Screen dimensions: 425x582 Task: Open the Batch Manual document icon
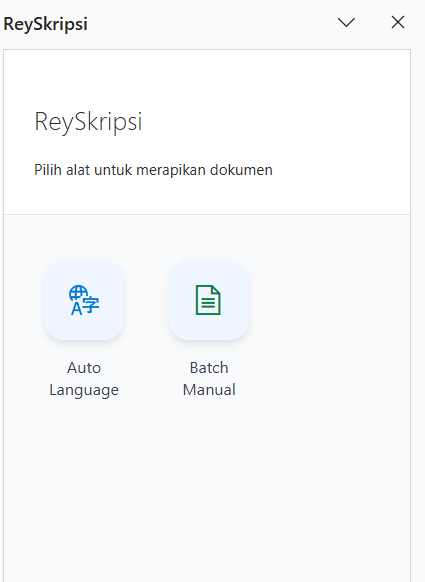click(209, 300)
